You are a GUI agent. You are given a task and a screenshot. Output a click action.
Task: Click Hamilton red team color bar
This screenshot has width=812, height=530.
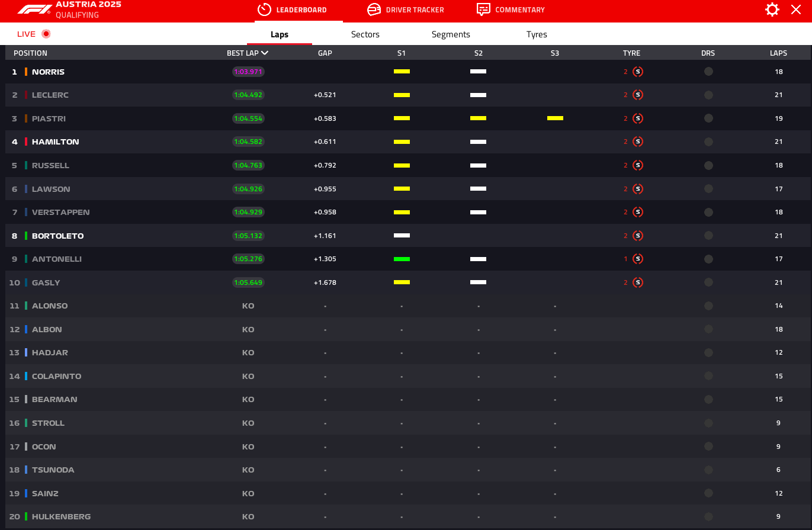coord(26,142)
